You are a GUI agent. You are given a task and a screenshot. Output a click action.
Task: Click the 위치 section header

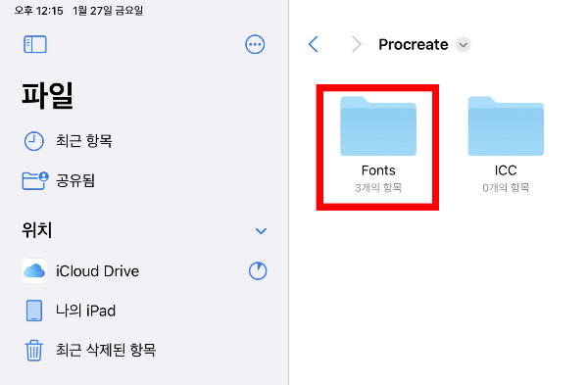(x=37, y=230)
